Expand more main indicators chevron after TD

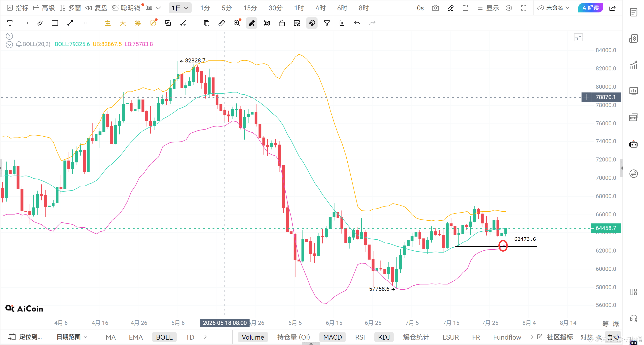pyautogui.click(x=205, y=337)
